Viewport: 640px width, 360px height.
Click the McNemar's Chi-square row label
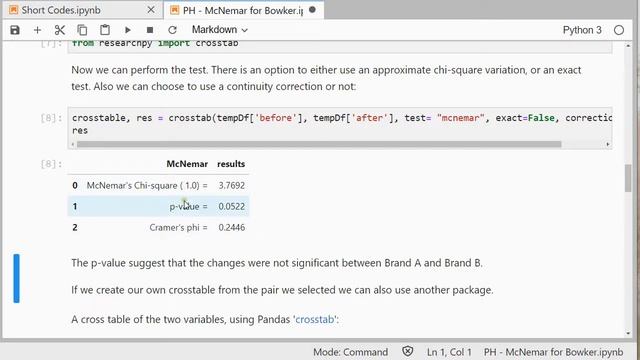point(147,185)
